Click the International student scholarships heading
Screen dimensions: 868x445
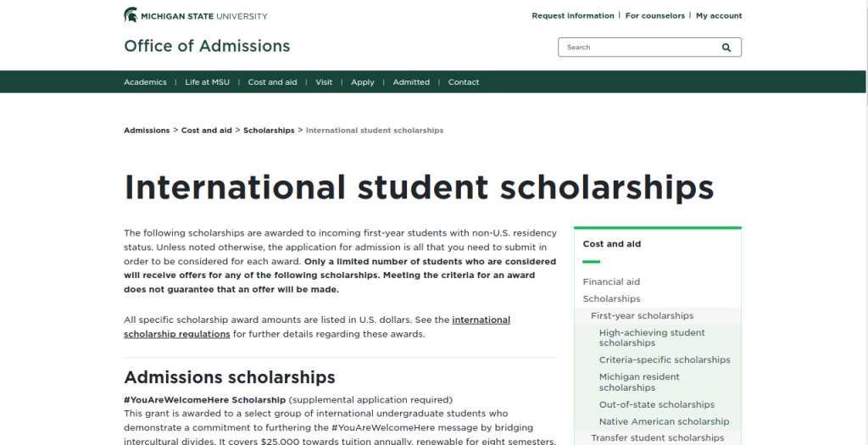(x=419, y=187)
